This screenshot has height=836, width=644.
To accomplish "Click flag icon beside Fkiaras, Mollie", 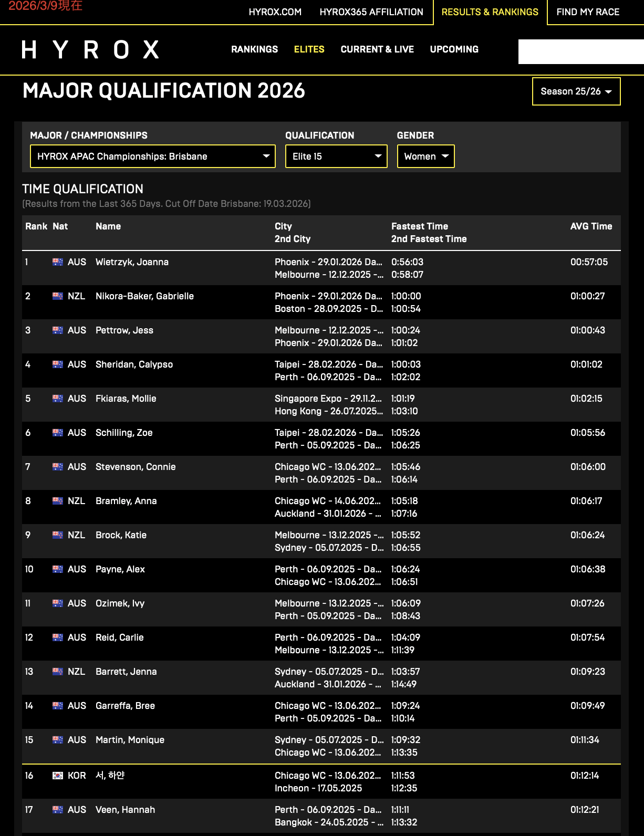I will [x=58, y=399].
